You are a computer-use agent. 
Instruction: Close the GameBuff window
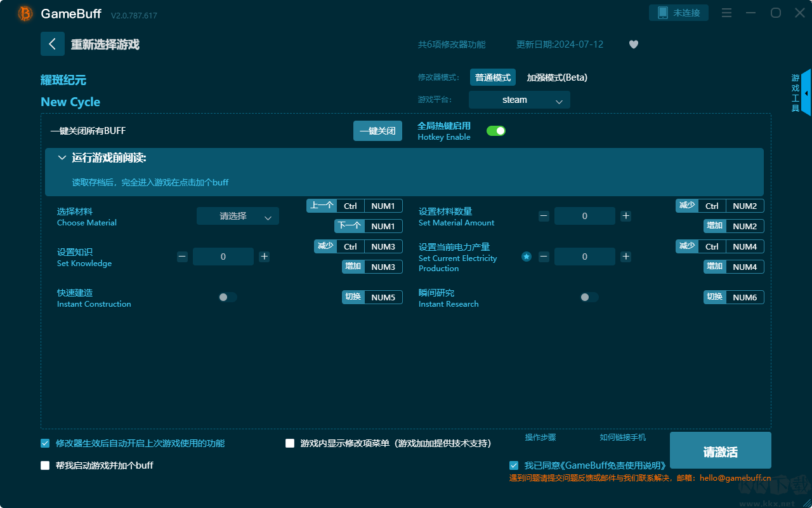coord(800,13)
